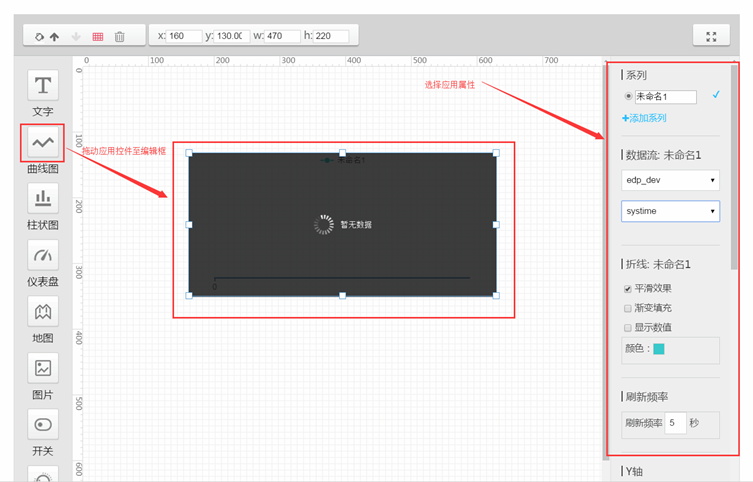The image size is (753, 482).
Task: Click the 添加系列 add series link
Action: [644, 118]
